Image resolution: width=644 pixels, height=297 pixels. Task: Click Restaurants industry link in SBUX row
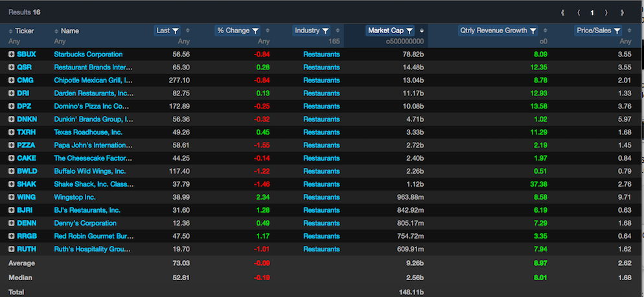(x=321, y=54)
